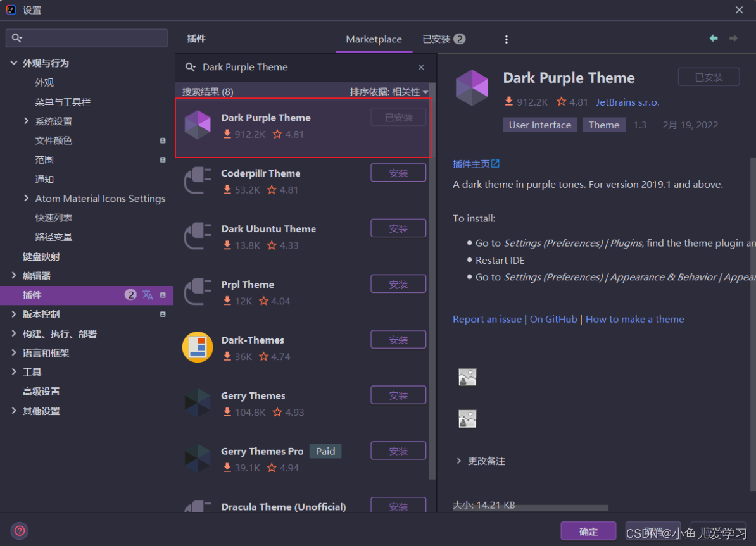Click the project-level marker beside 范围
The height and width of the screenshot is (546, 756).
163,160
